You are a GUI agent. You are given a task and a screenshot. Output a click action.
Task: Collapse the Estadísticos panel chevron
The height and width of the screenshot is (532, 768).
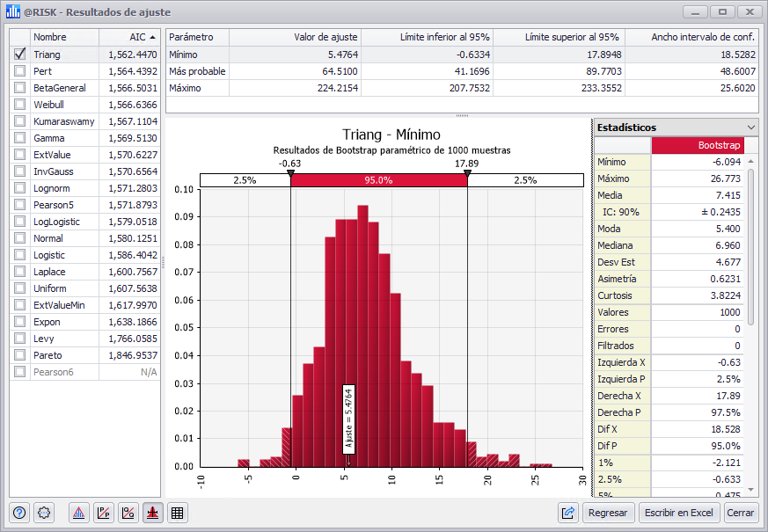click(x=750, y=128)
